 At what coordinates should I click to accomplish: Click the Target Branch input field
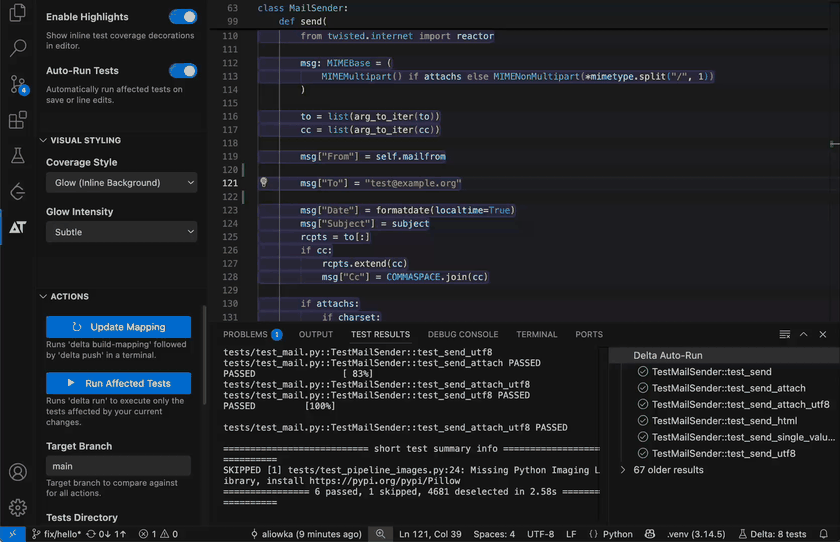point(118,466)
